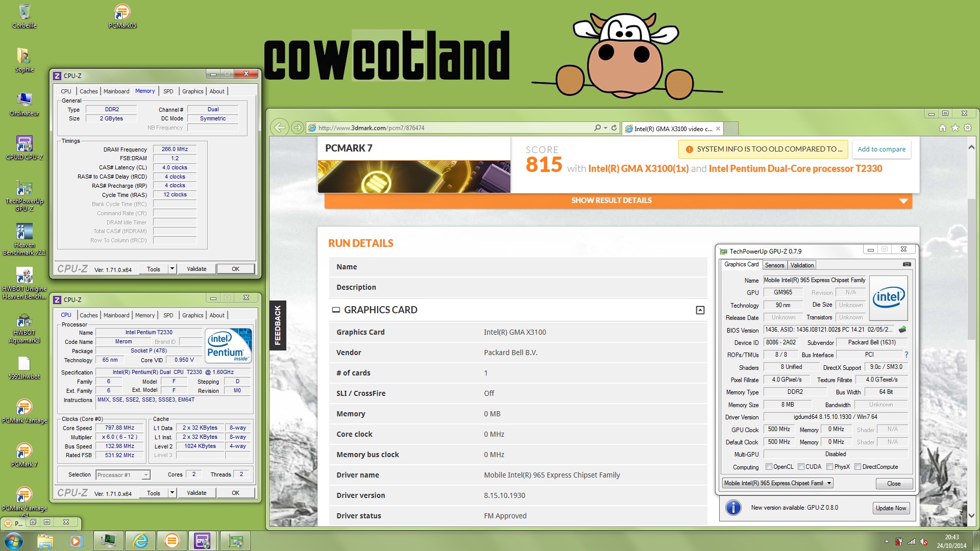This screenshot has width=980, height=551.
Task: Click SYSTEM INFO IS TOO OLD warning button
Action: [x=764, y=149]
